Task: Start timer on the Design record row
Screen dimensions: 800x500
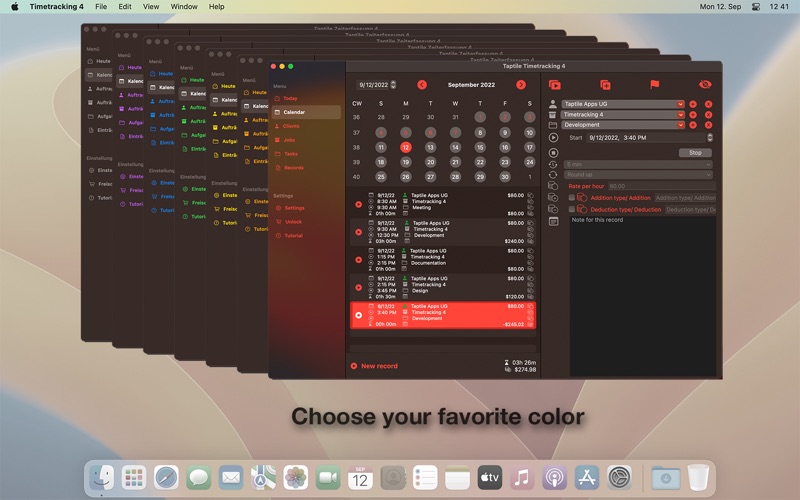Action: (x=359, y=288)
